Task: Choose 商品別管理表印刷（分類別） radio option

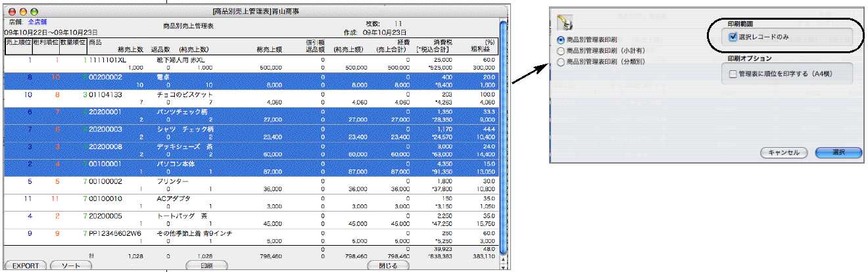Action: click(x=561, y=62)
